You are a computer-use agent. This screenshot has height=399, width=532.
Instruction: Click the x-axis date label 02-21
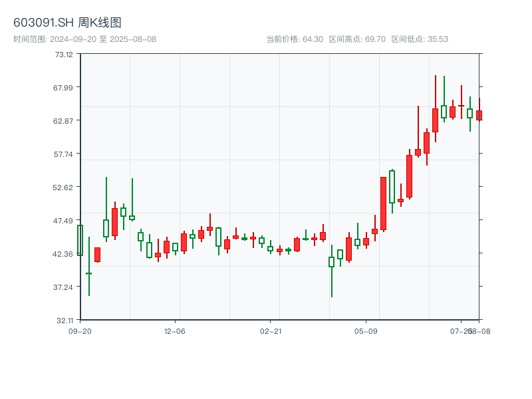pos(271,331)
